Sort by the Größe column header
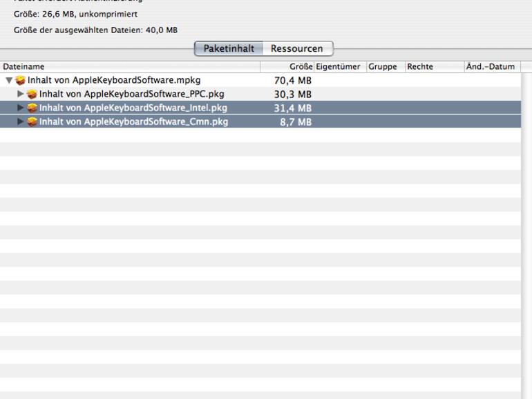The width and height of the screenshot is (532, 399). click(287, 67)
